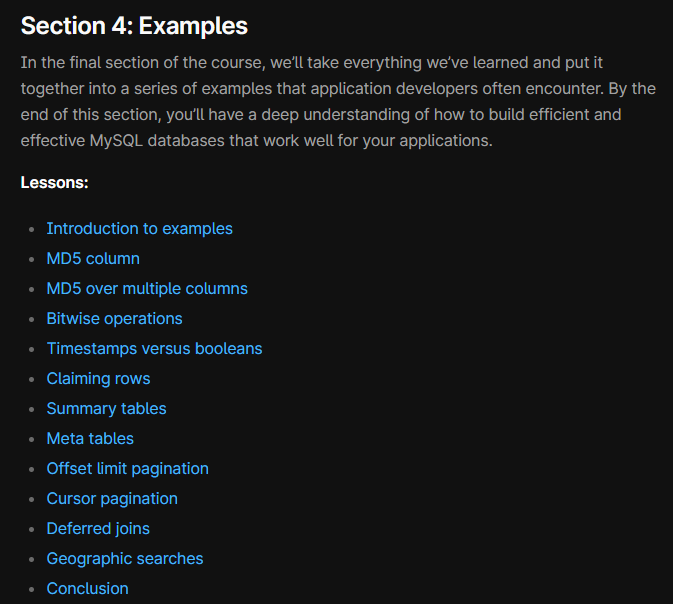This screenshot has width=673, height=604.
Task: Click the Section 4: Examples heading
Action: coord(134,26)
